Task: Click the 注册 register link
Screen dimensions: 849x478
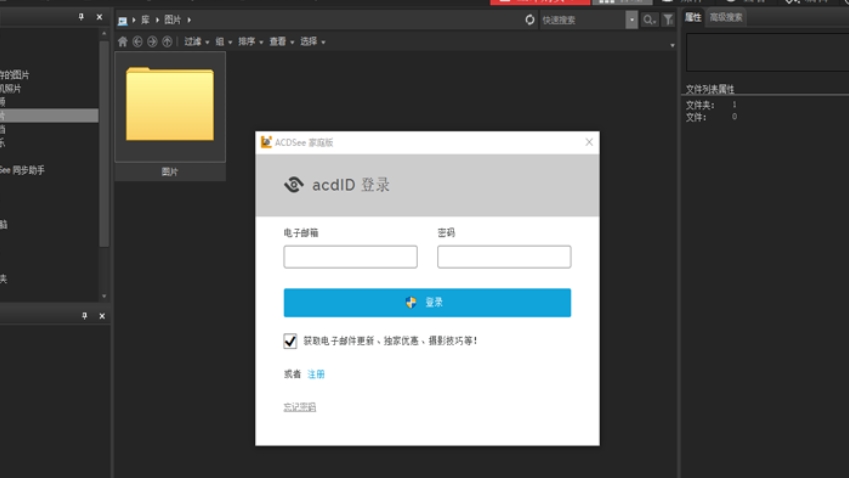Action: coord(316,374)
